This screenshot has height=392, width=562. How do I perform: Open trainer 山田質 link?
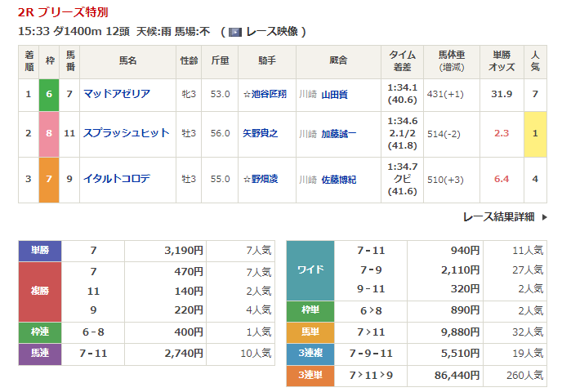click(x=334, y=95)
